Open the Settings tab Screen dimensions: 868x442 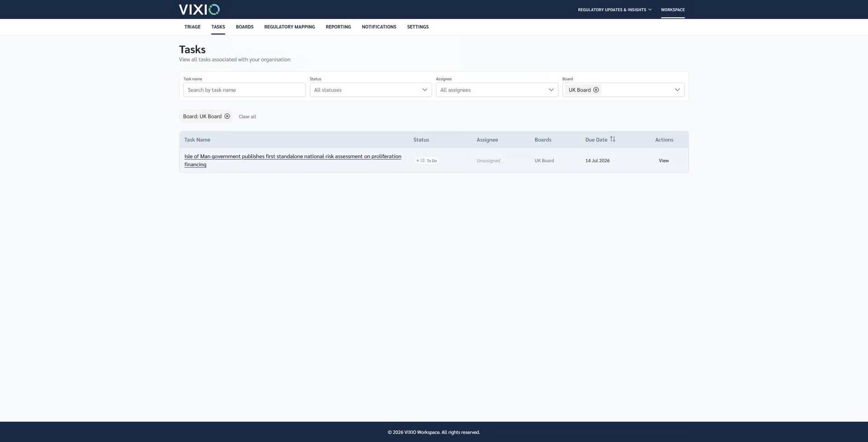418,27
